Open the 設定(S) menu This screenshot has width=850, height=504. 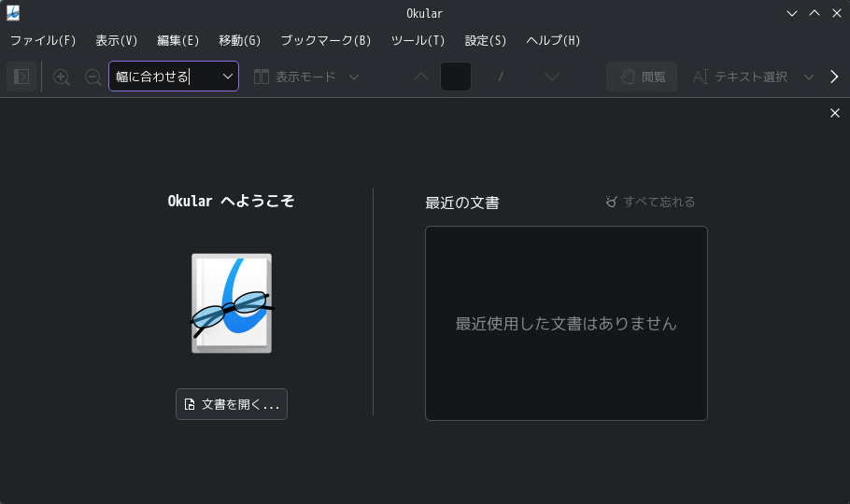(x=486, y=41)
